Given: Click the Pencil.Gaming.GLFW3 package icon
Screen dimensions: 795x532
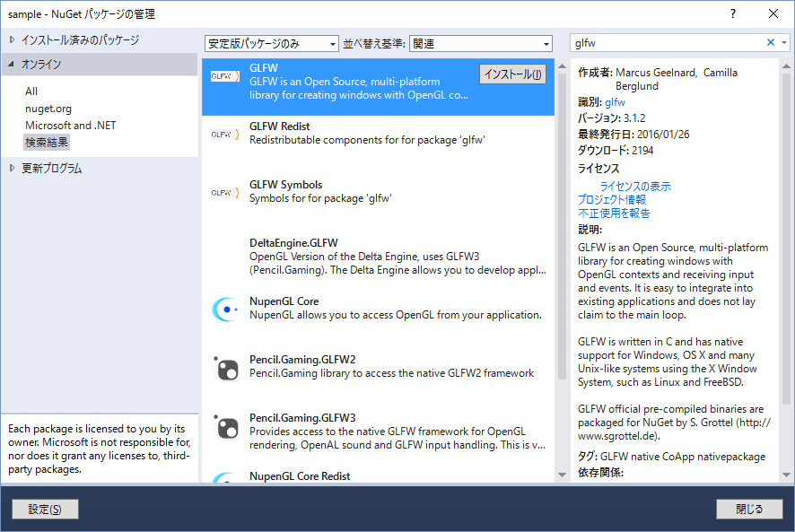Looking at the screenshot, I should click(x=226, y=426).
